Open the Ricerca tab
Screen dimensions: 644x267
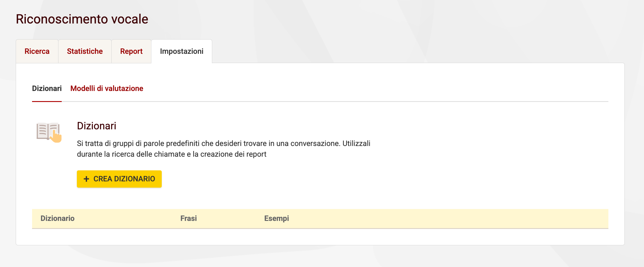point(37,51)
